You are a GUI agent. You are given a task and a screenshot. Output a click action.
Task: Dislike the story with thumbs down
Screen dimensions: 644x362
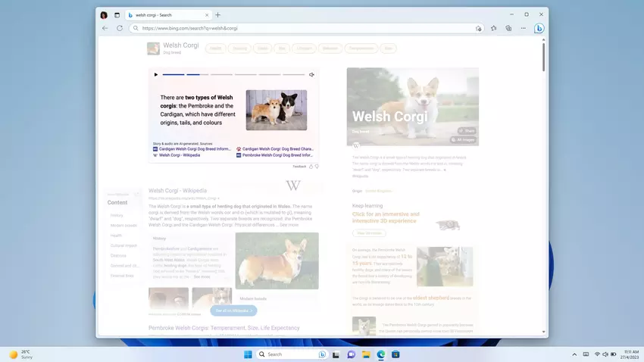[x=317, y=166]
